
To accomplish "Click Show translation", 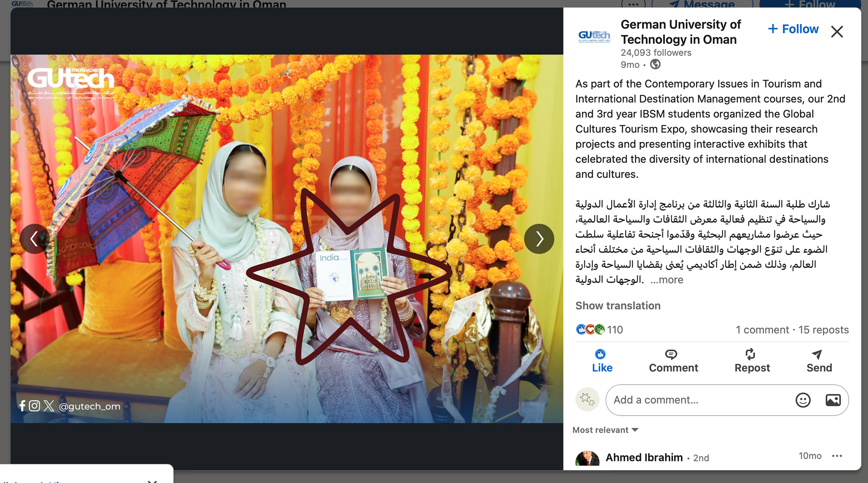I will point(618,305).
